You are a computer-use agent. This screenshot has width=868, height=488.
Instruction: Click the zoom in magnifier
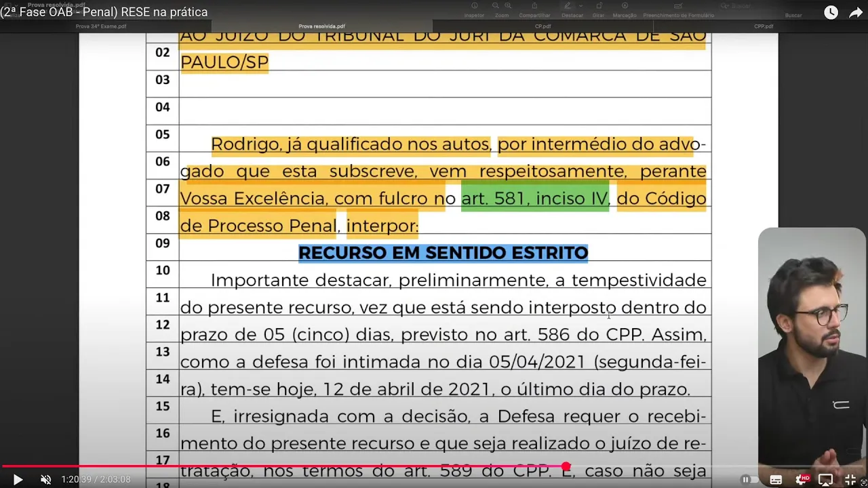coord(508,6)
